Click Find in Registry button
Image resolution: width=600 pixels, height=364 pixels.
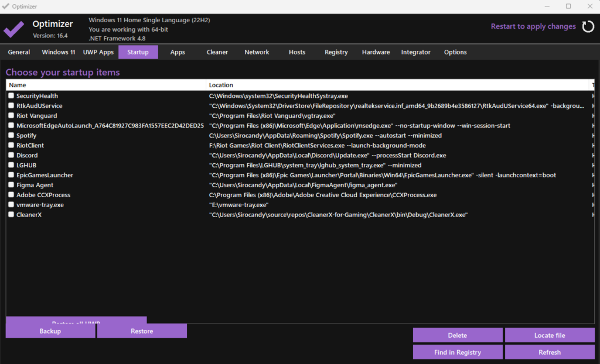[x=458, y=352]
